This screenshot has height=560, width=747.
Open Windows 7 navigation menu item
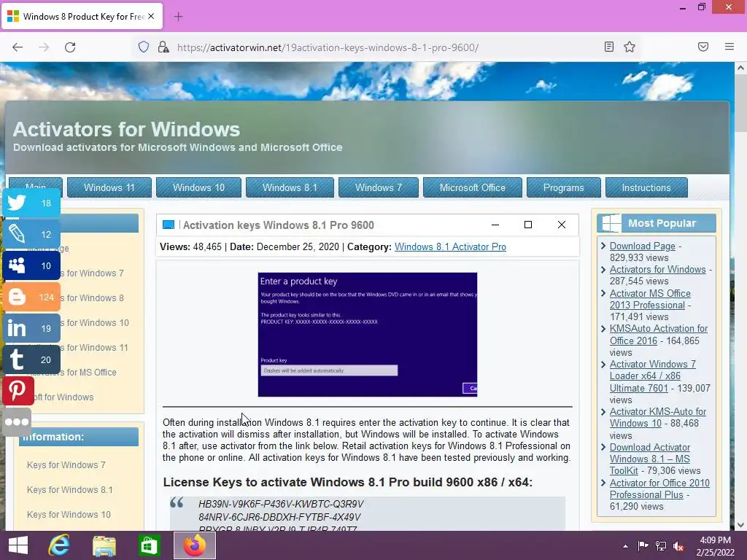(x=379, y=187)
